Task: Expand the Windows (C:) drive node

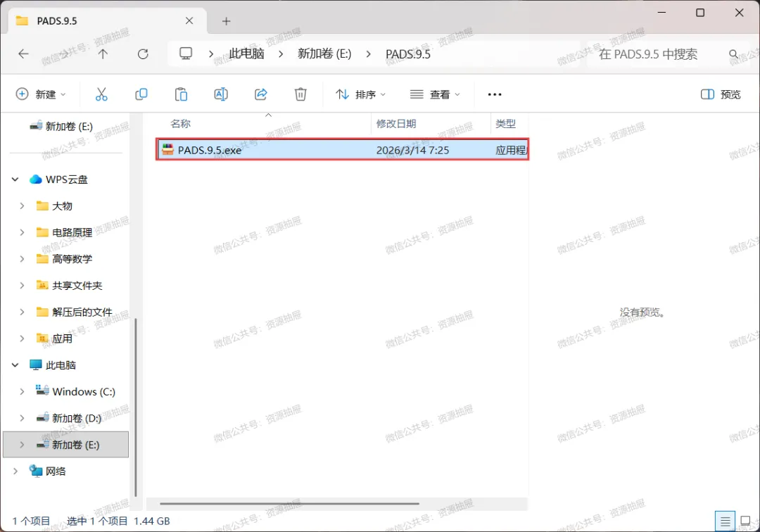Action: 22,391
